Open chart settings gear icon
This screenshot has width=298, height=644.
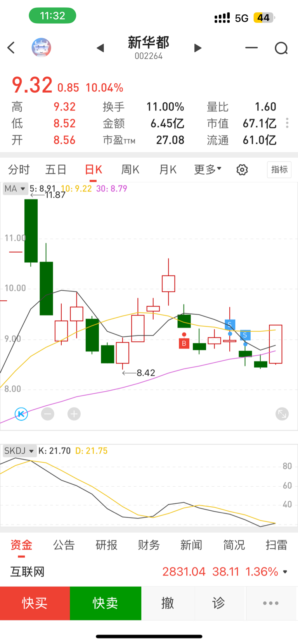pos(242,170)
